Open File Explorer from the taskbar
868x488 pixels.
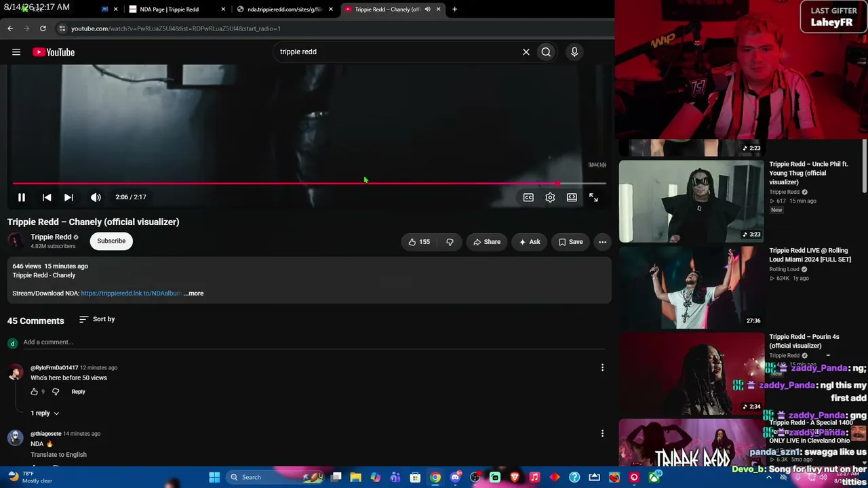point(355,477)
